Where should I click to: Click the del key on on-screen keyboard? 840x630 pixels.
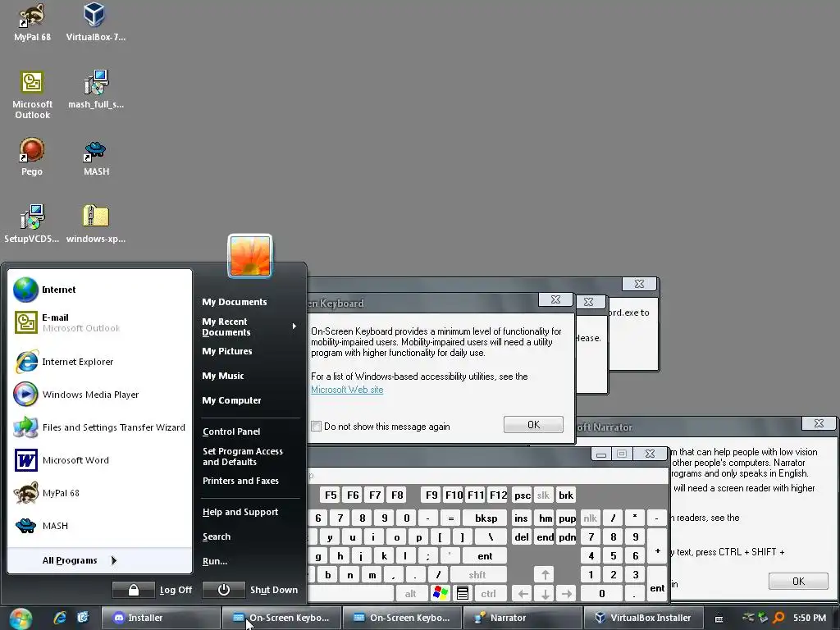[522, 536]
